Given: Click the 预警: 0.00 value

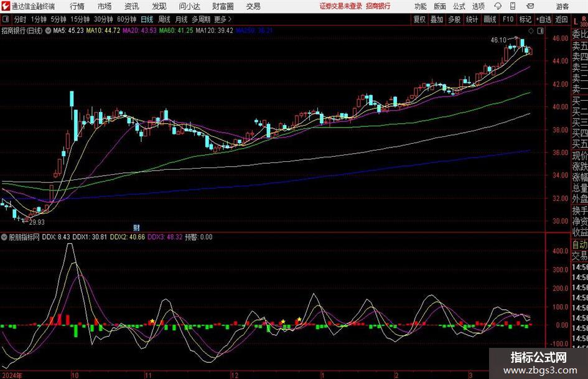Looking at the screenshot, I should [x=198, y=237].
